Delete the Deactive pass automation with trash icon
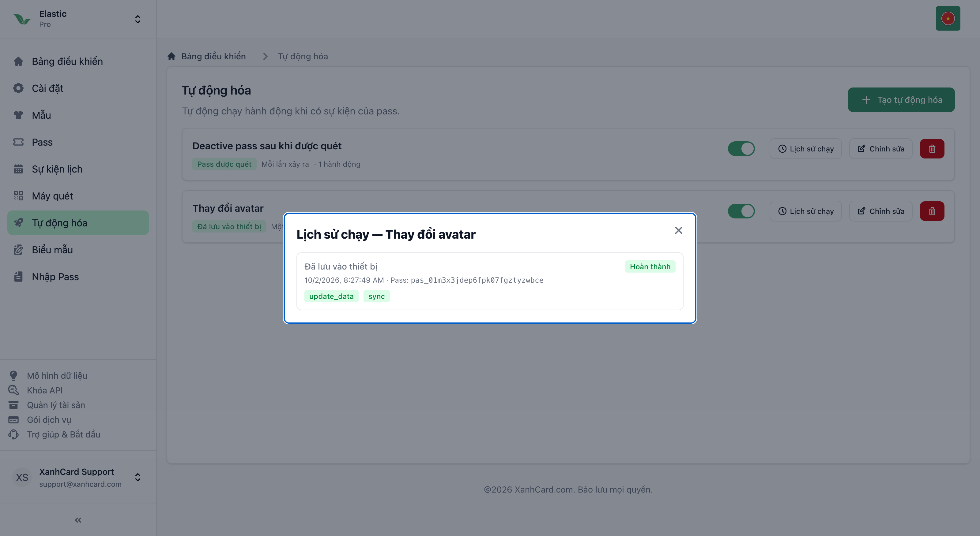Viewport: 980px width, 536px height. [x=932, y=149]
